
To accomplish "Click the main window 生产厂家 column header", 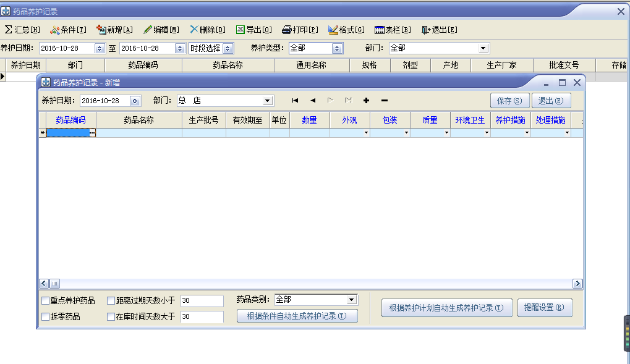I will coord(502,65).
